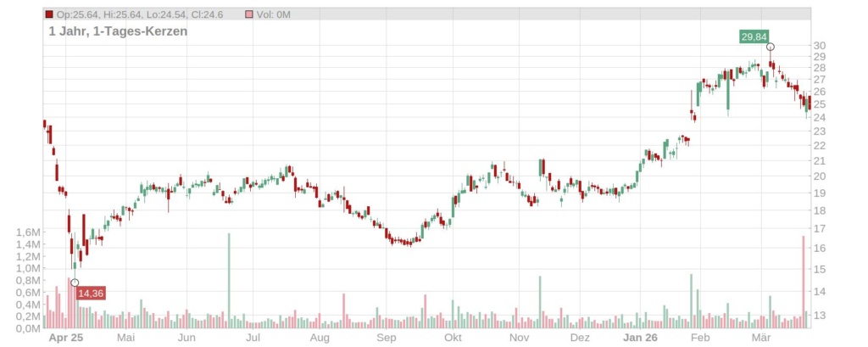Click the circle marker at the chart low
The width and height of the screenshot is (868, 347).
(75, 283)
